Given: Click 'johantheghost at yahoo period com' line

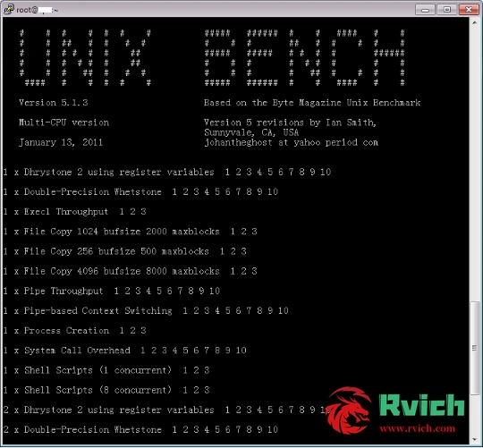Looking at the screenshot, I should pos(291,142).
